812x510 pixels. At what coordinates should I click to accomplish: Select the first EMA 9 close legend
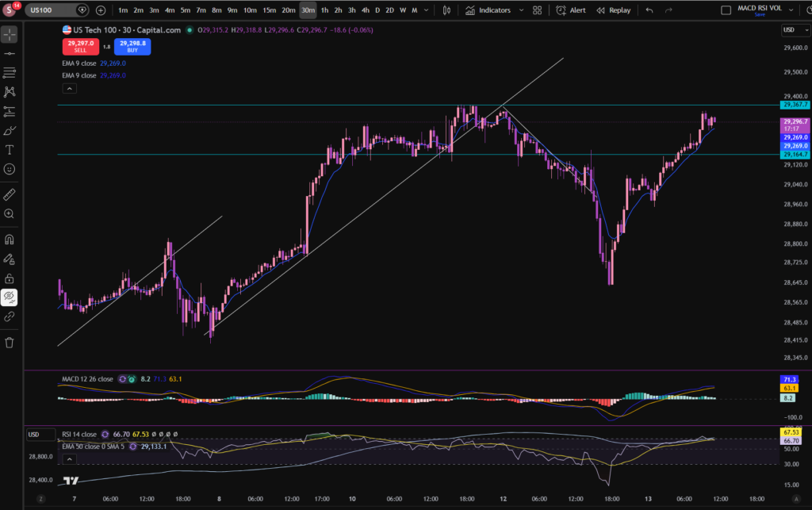click(79, 63)
